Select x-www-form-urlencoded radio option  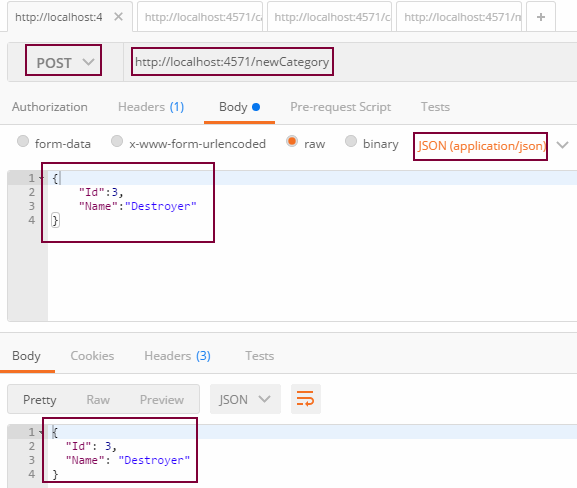[117, 141]
